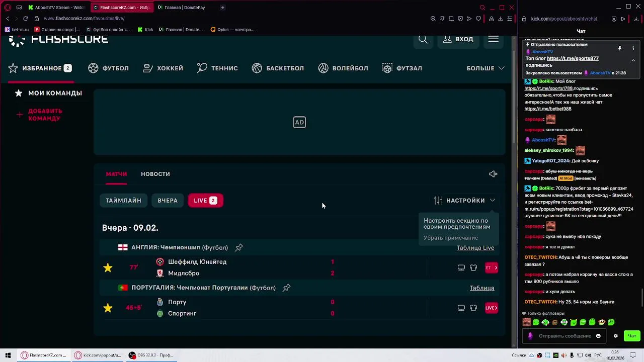
Task: Toggle the sound mute speaker icon
Action: 493,174
